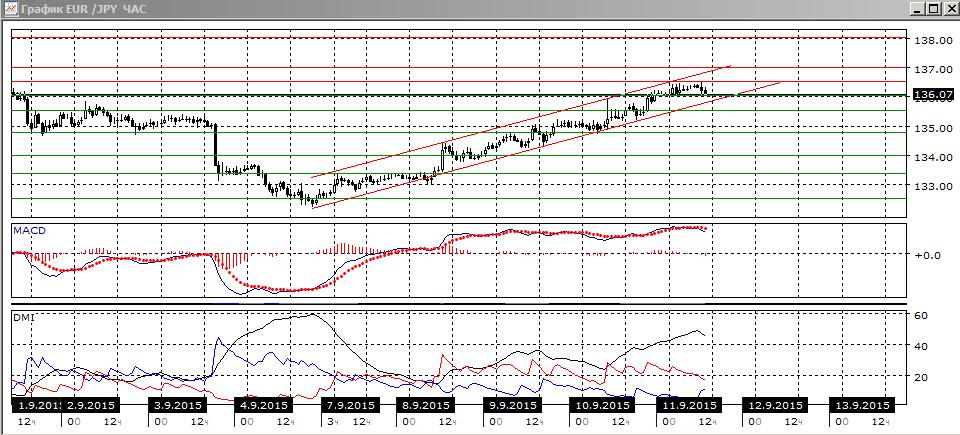
Task: Select the 11.9.2015 date marker
Action: tap(687, 406)
